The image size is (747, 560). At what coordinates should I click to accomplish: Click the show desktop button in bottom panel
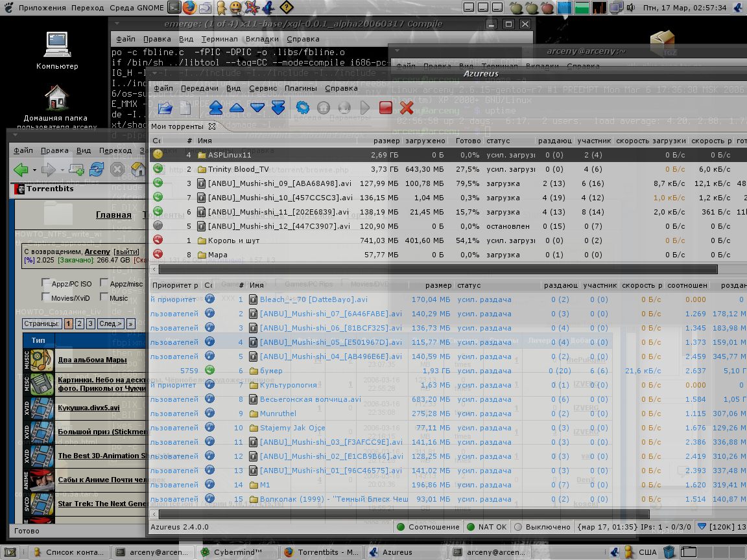coord(10,552)
